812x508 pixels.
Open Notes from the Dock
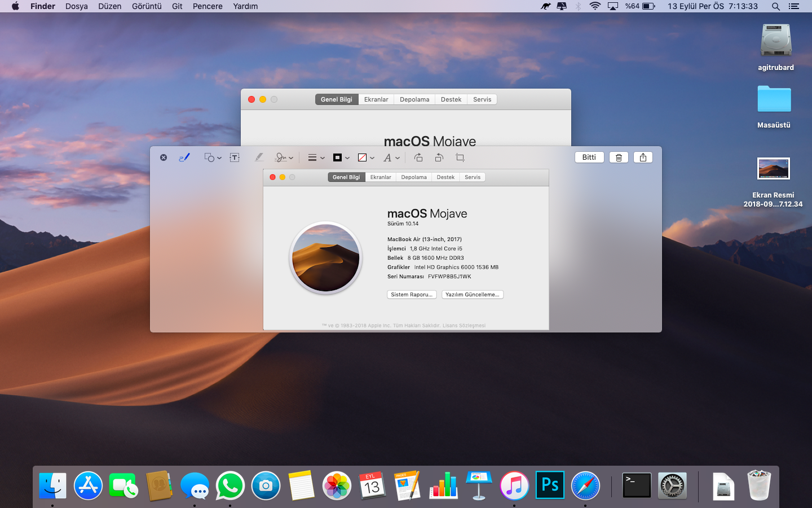point(301,486)
